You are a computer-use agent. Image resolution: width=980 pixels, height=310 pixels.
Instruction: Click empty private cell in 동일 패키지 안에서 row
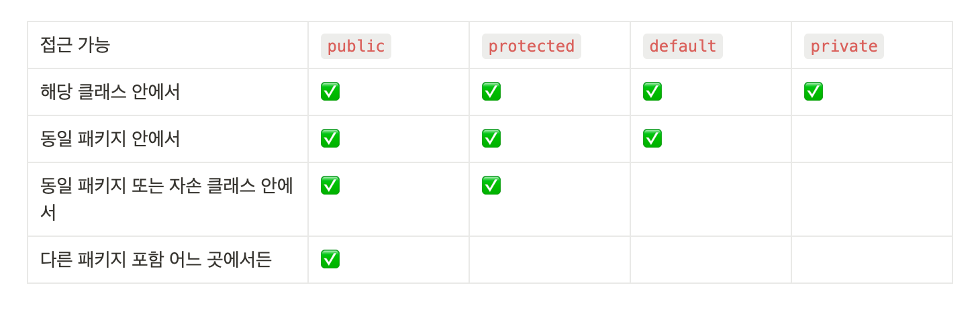(x=872, y=139)
